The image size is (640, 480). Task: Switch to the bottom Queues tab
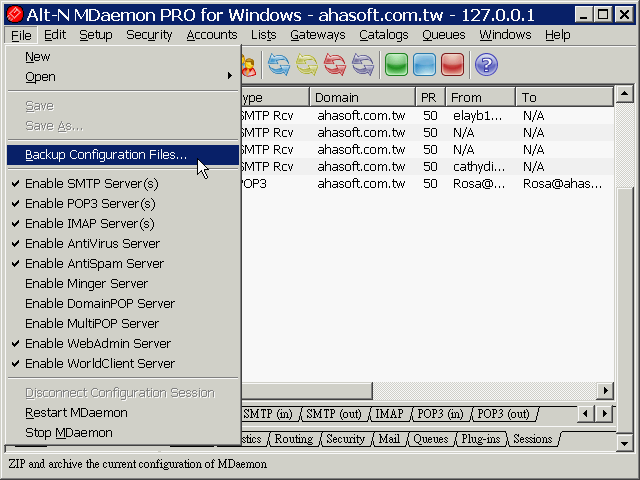click(x=431, y=439)
